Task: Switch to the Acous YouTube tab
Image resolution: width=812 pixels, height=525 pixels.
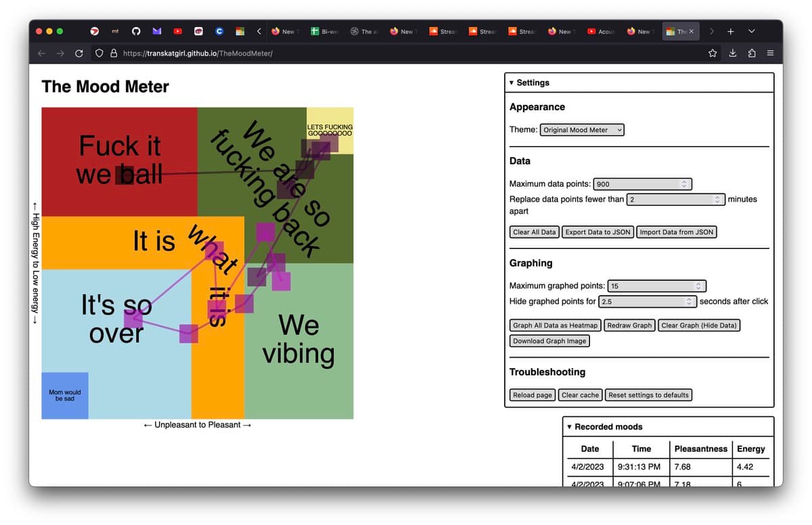Action: tap(601, 31)
